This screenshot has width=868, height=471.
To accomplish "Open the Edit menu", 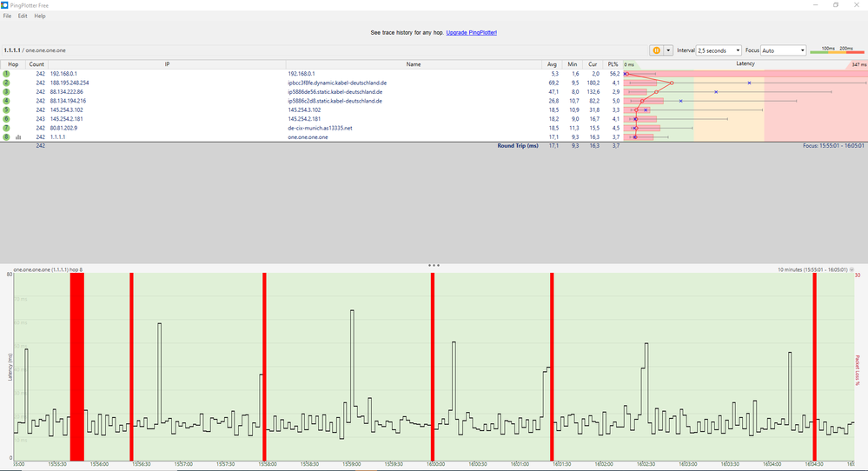I will tap(22, 16).
